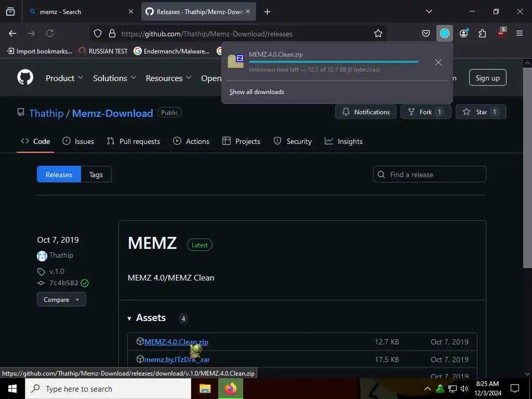This screenshot has width=532, height=399.
Task: Collapse the Assets section triangle
Action: click(x=129, y=318)
